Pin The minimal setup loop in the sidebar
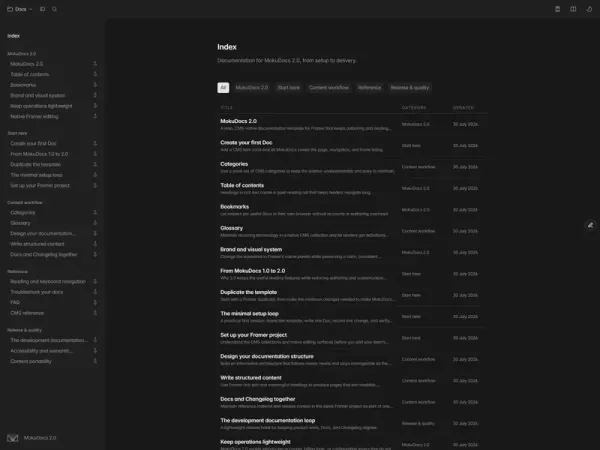 [x=95, y=175]
